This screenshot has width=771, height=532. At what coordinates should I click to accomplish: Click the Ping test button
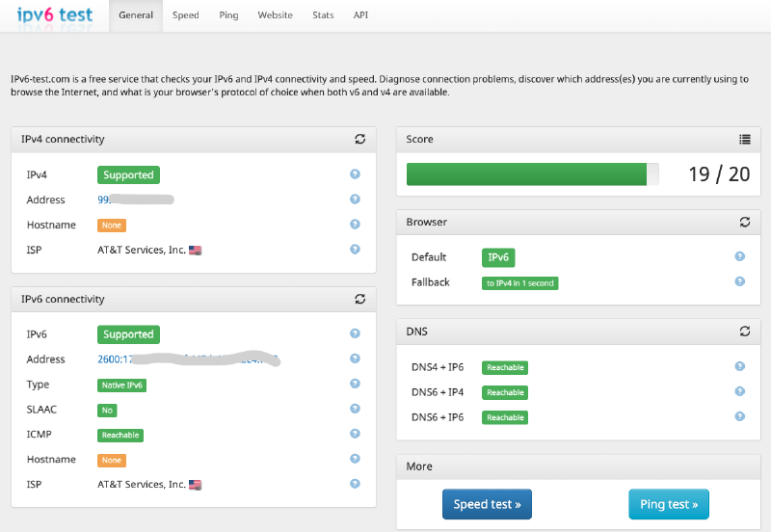(x=669, y=504)
